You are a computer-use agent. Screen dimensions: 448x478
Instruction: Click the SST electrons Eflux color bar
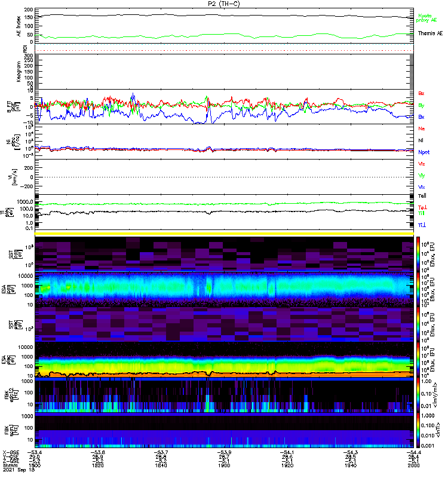(418, 324)
